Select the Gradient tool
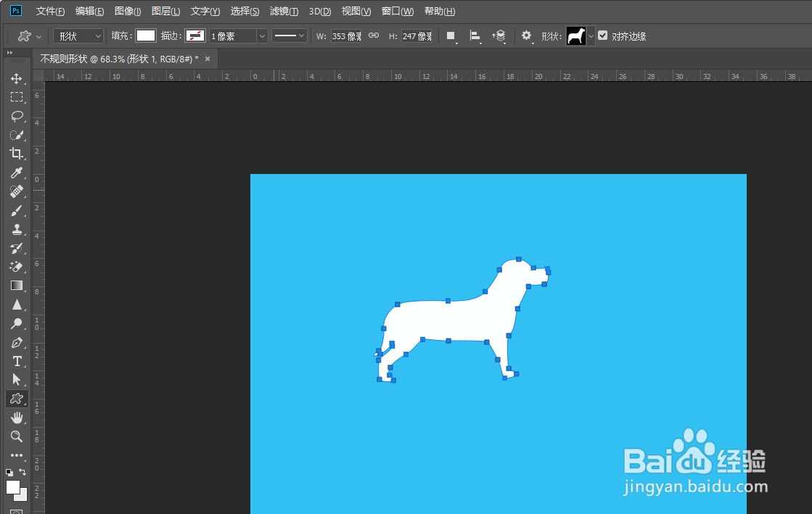Viewport: 812px width, 514px height. tap(17, 286)
